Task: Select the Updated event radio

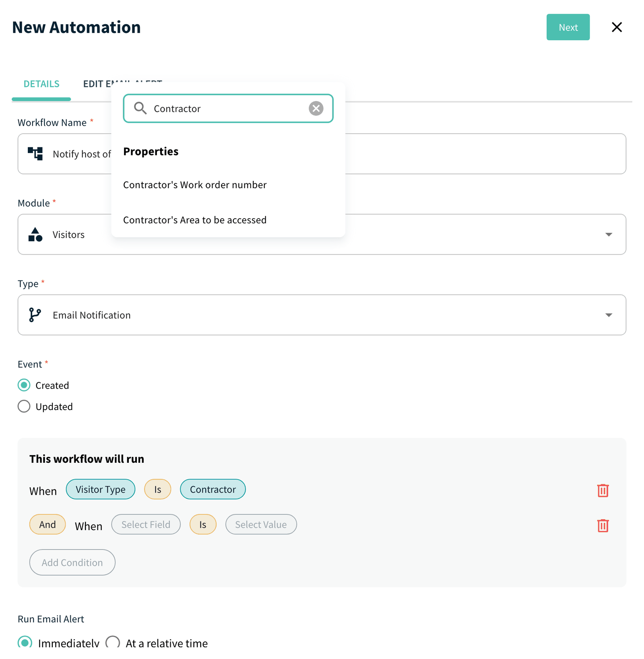Action: (x=24, y=406)
